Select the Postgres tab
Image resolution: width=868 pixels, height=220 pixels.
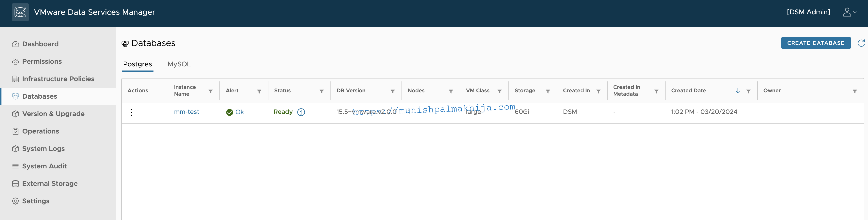137,64
